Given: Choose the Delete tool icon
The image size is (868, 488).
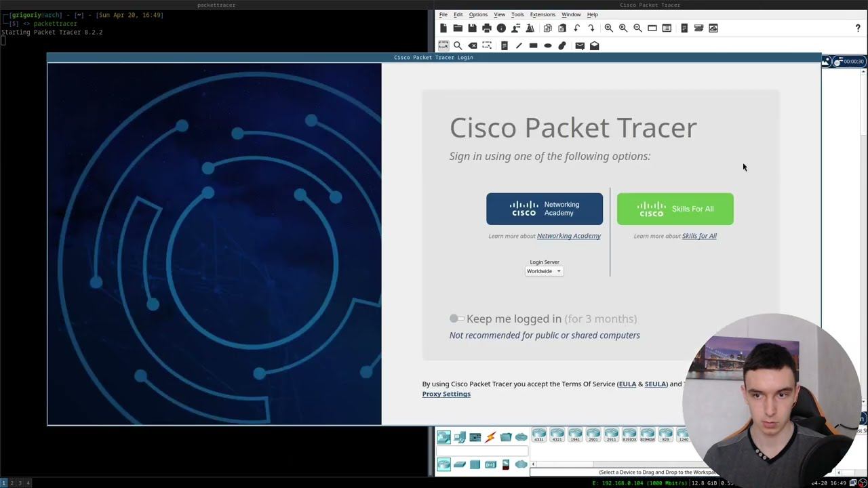Looking at the screenshot, I should click(473, 45).
